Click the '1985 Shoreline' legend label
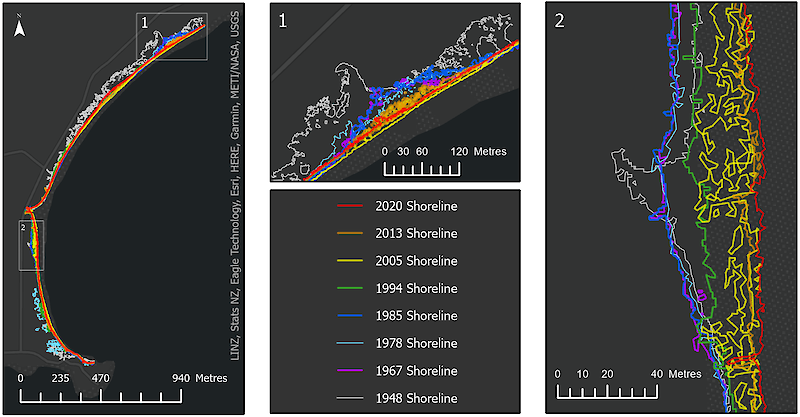The image size is (800, 417). [416, 316]
